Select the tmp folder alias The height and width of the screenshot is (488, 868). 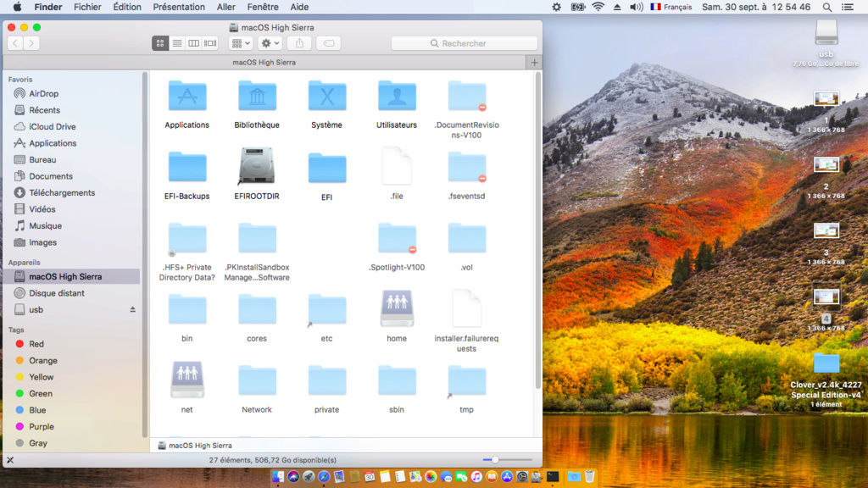(x=467, y=380)
